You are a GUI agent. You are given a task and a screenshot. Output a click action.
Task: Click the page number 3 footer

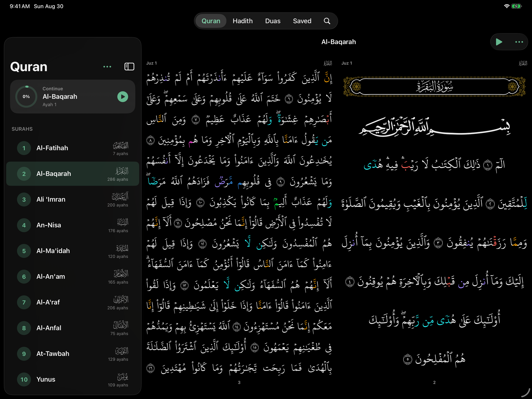pyautogui.click(x=239, y=382)
